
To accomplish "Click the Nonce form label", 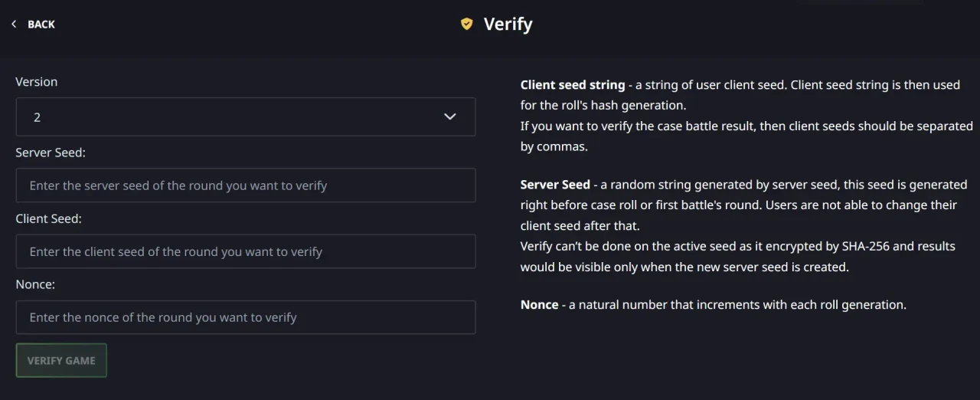I will click(35, 284).
